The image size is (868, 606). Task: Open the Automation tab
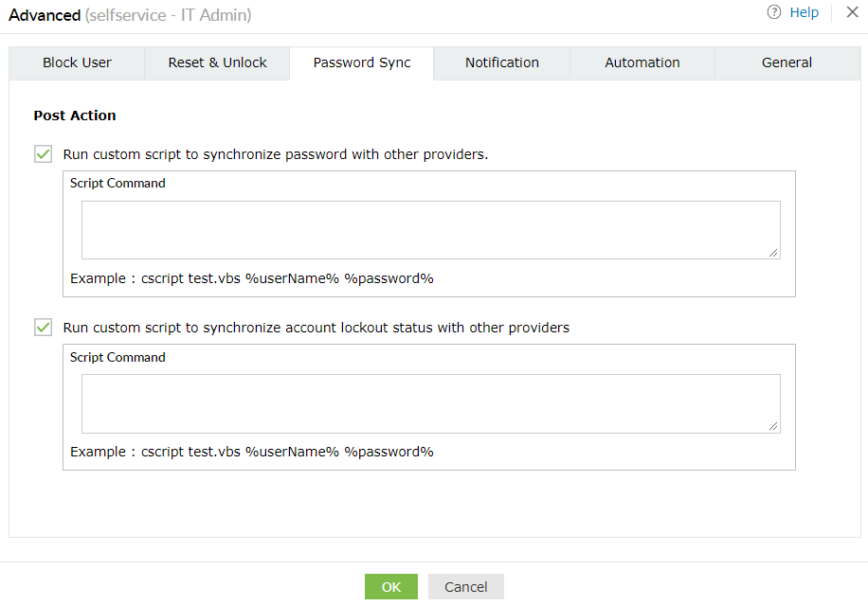[642, 62]
